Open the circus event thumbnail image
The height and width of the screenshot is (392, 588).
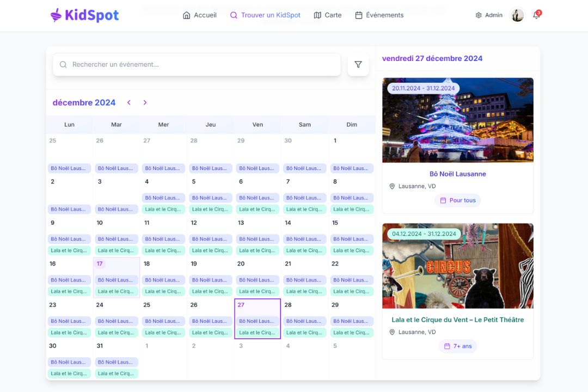click(x=457, y=266)
